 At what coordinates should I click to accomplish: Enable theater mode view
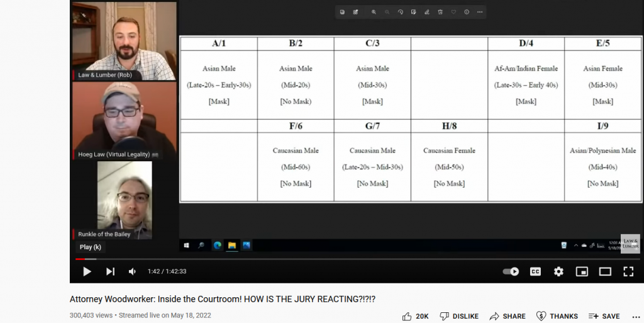coord(605,271)
